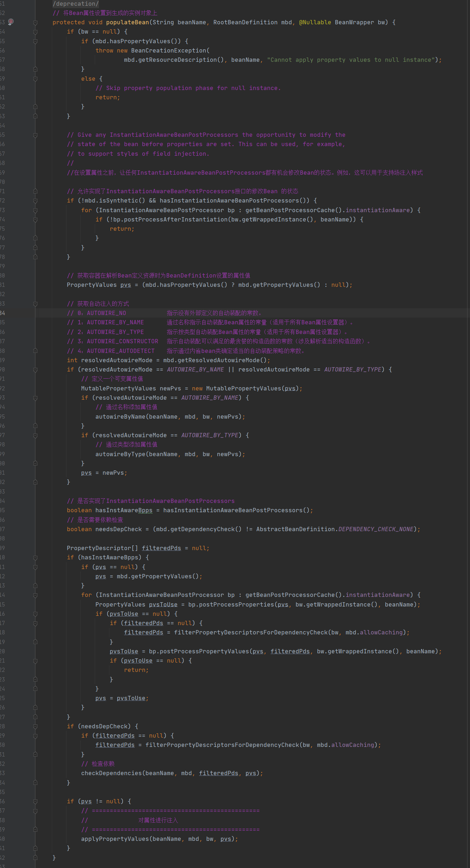Click the @Nullable annotation
This screenshot has height=868, width=470.
coord(315,22)
